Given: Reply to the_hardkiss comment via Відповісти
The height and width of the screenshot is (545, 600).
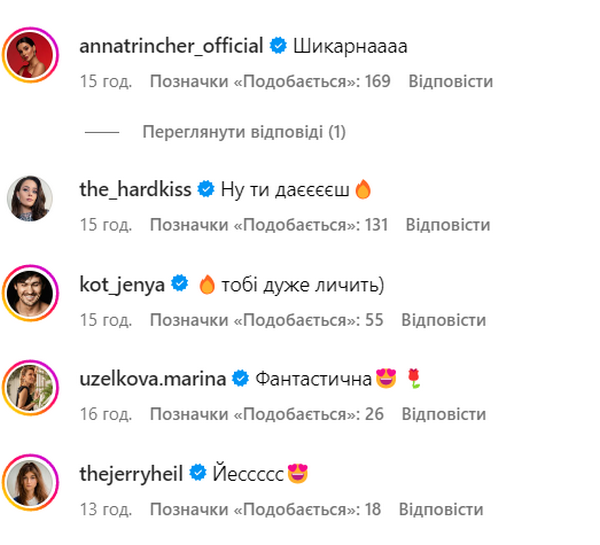Looking at the screenshot, I should [x=448, y=225].
